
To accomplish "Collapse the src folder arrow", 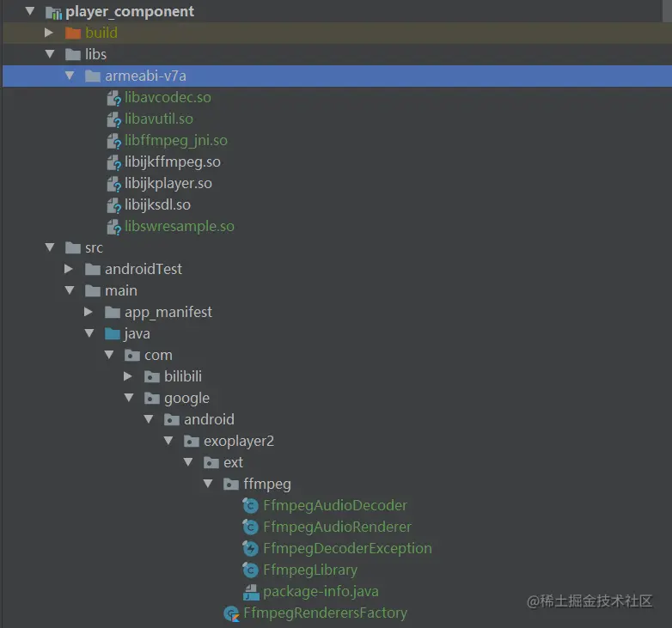I will (50, 247).
